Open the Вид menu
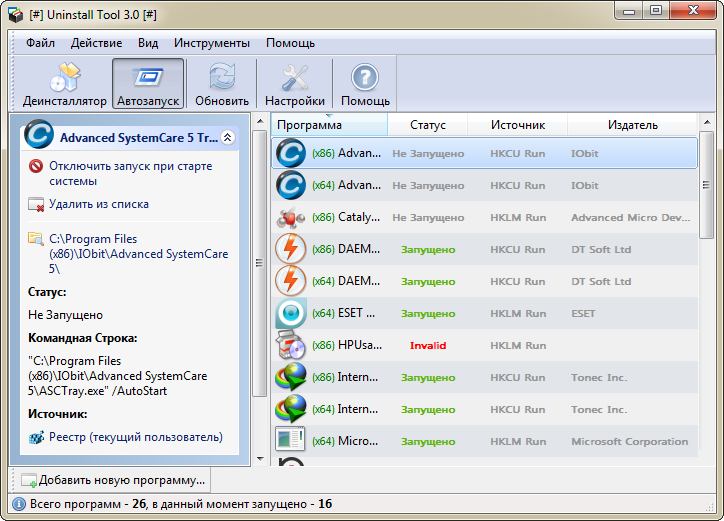The image size is (724, 521). coord(148,43)
